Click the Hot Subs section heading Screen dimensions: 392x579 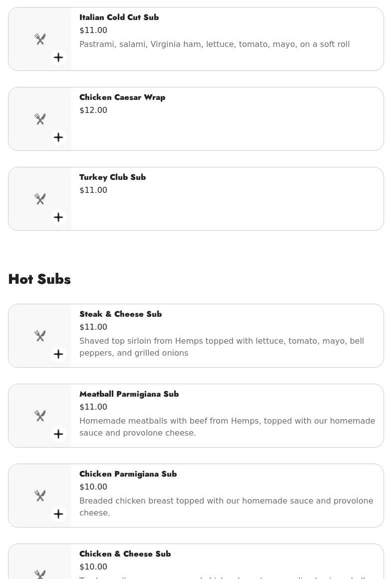pos(39,279)
